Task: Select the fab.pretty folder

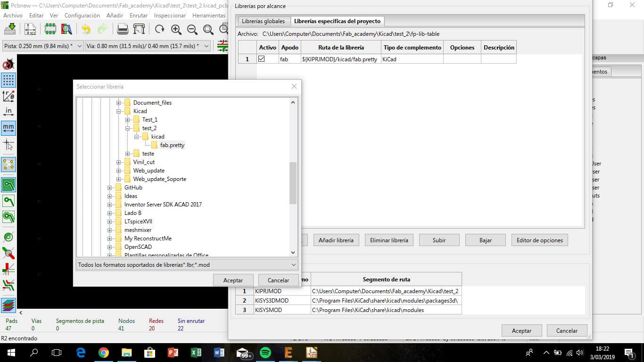Action: [172, 145]
